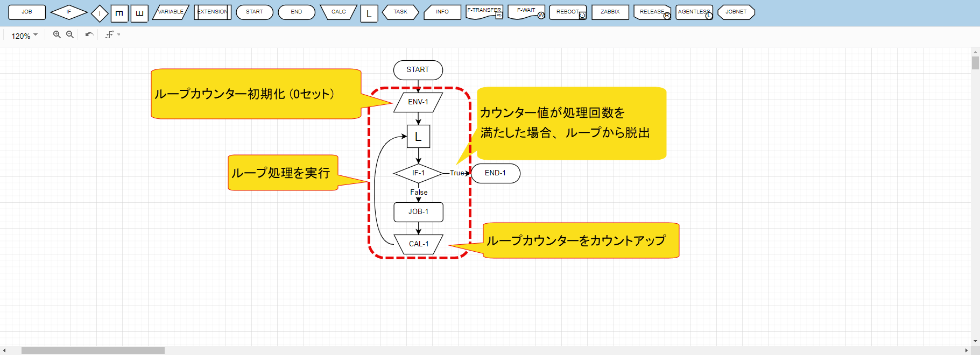Open the 120% zoom level dropdown
Image resolution: width=980 pixels, height=355 pixels.
pyautogui.click(x=24, y=35)
